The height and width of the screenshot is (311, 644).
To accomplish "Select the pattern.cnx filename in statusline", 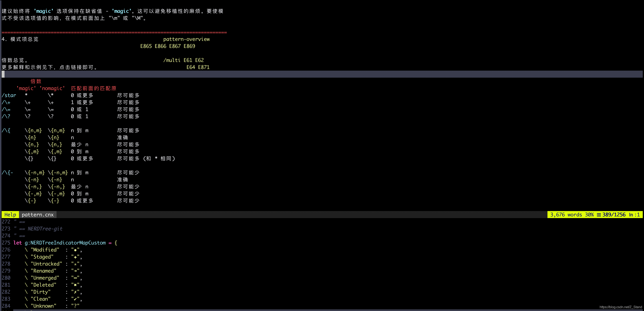I will 38,215.
